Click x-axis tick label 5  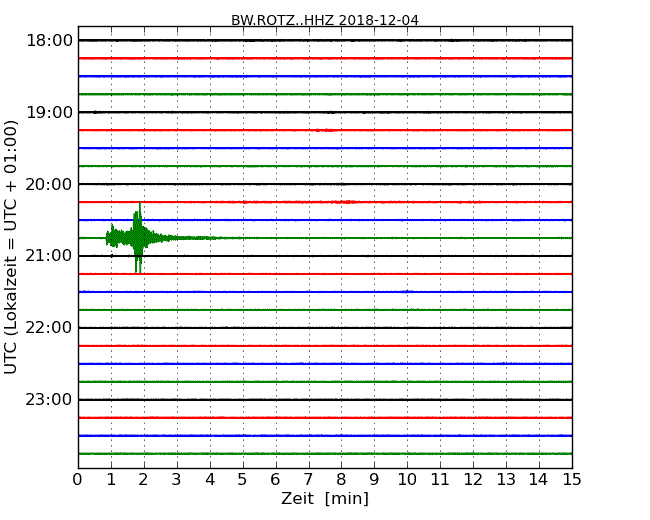[242, 480]
